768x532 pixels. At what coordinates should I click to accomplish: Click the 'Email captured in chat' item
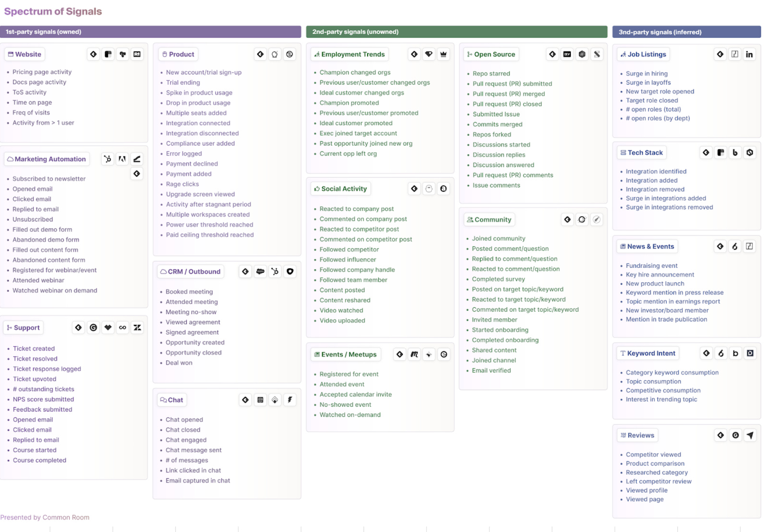(198, 480)
